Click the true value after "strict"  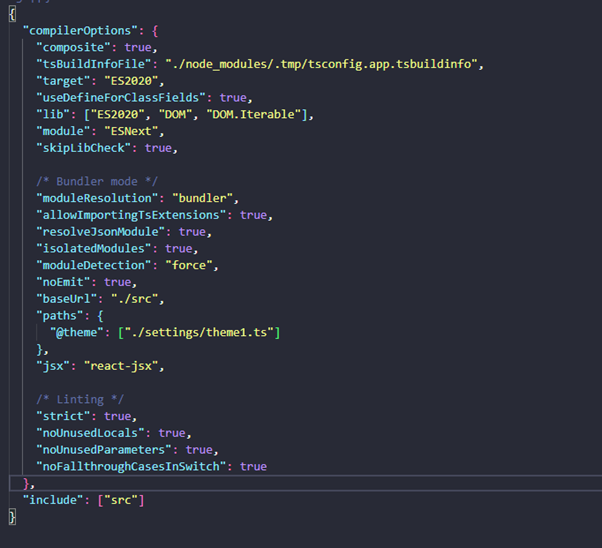click(x=117, y=417)
